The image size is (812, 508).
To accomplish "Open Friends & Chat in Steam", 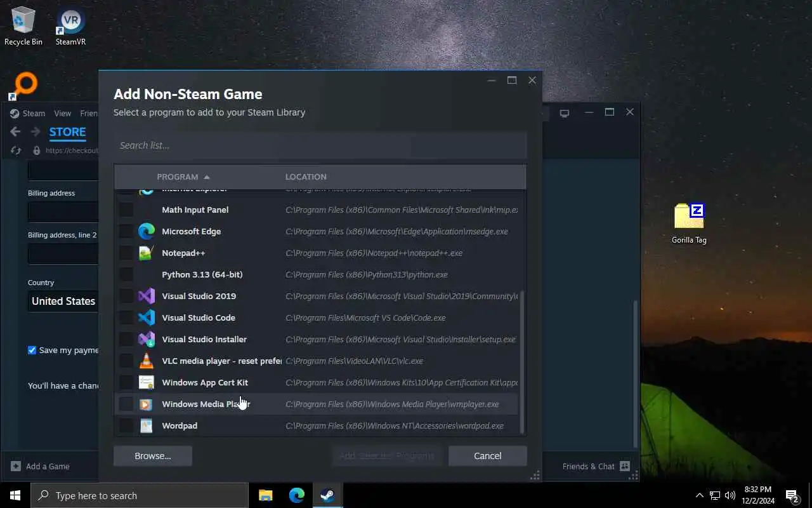I will pyautogui.click(x=596, y=466).
